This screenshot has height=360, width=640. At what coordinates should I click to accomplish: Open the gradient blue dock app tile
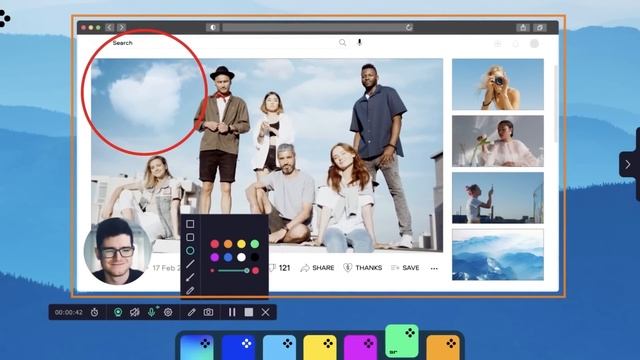197,347
